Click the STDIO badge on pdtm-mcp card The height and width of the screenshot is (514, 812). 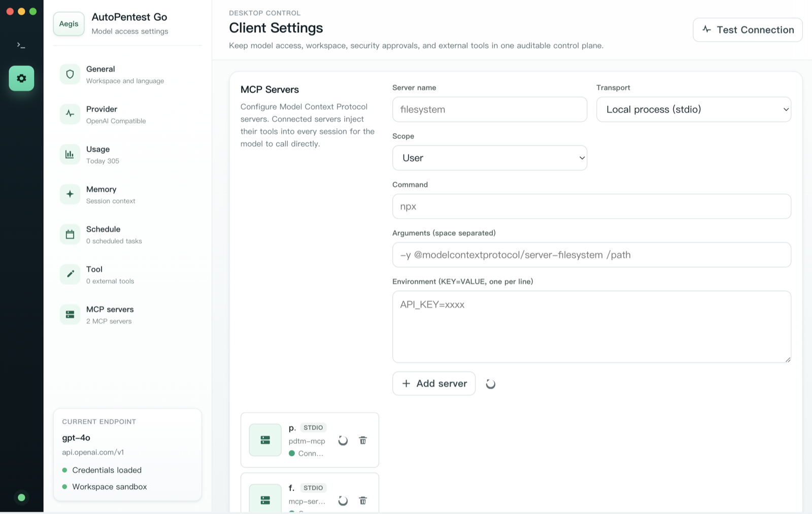click(x=313, y=427)
